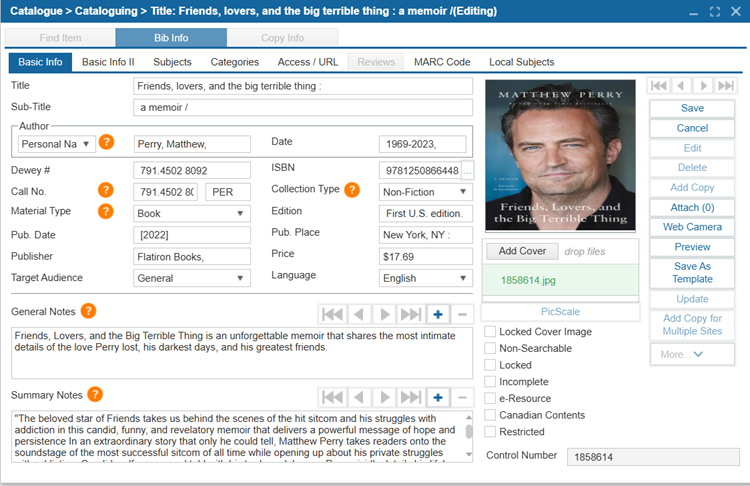Open help for Author type
The height and width of the screenshot is (486, 750).
pos(106,142)
